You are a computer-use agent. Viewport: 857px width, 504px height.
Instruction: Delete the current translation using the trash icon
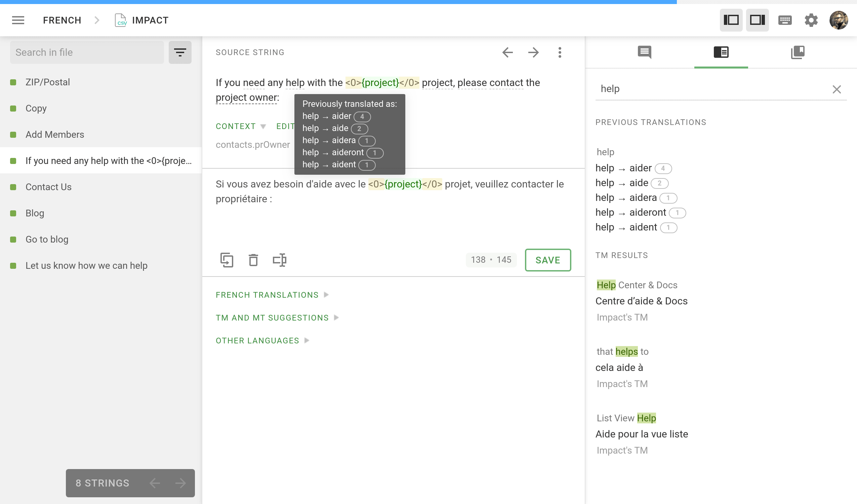(253, 260)
